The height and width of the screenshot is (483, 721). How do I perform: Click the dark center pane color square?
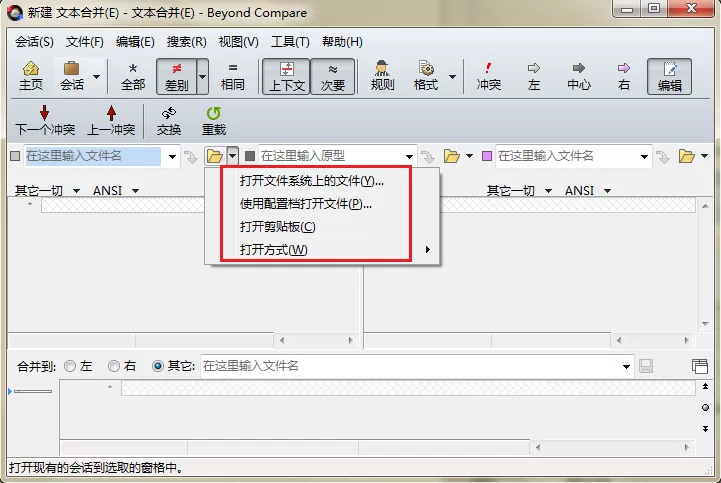point(250,156)
